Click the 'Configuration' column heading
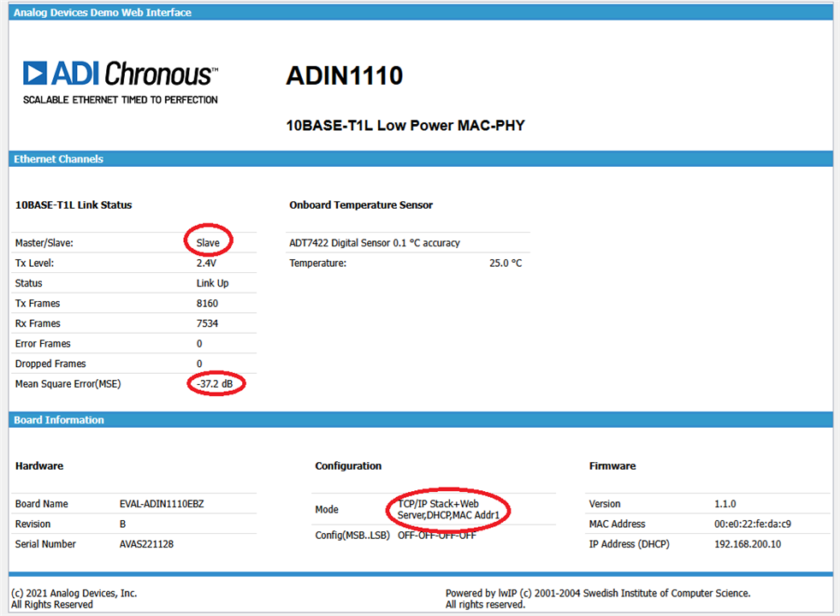 (x=348, y=466)
